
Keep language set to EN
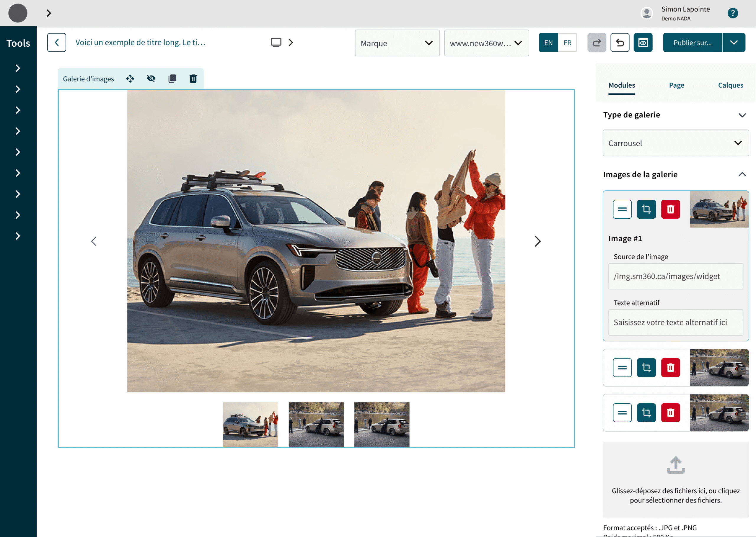tap(548, 42)
